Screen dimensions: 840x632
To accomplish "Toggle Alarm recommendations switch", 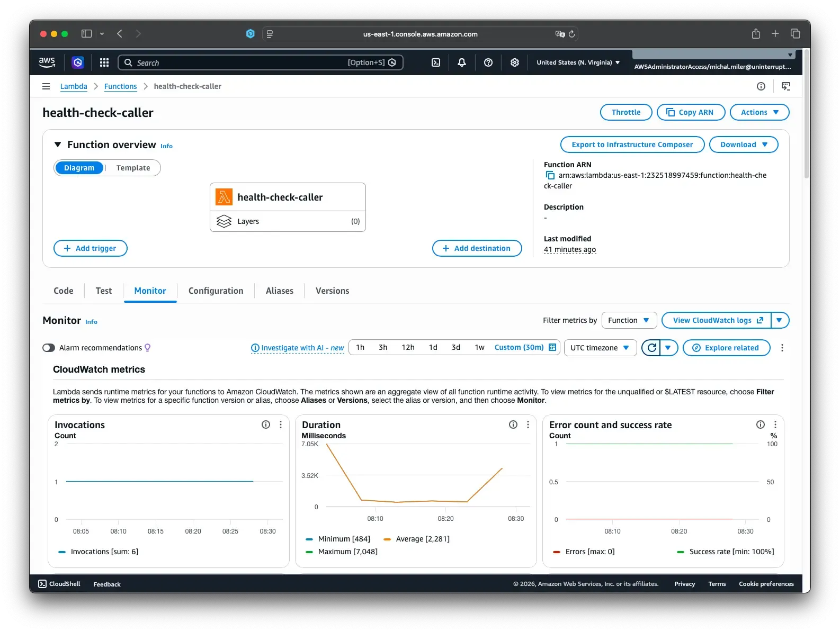I will click(49, 348).
